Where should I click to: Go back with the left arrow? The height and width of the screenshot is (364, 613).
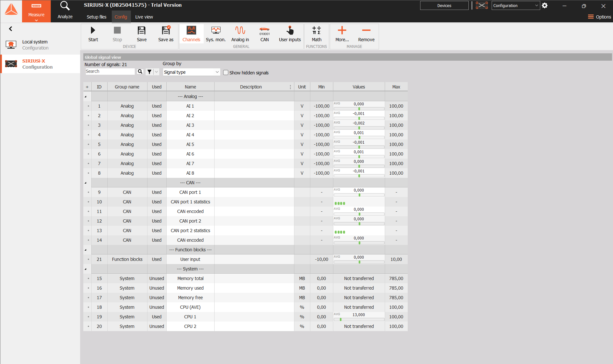click(x=11, y=29)
